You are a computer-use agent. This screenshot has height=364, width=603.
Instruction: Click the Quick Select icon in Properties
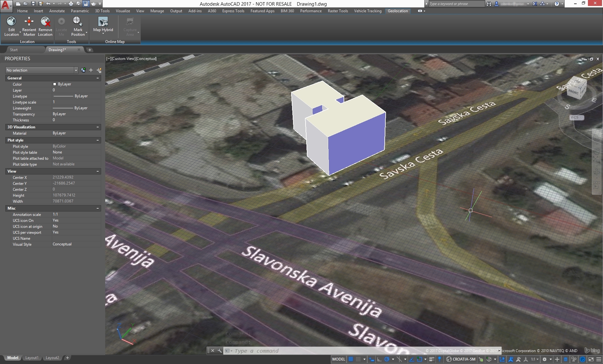(x=99, y=70)
